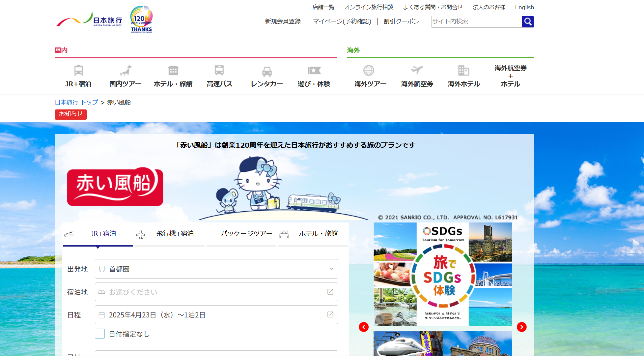Switch to the パッケージツアー search tab
This screenshot has width=644, height=356.
(x=241, y=234)
